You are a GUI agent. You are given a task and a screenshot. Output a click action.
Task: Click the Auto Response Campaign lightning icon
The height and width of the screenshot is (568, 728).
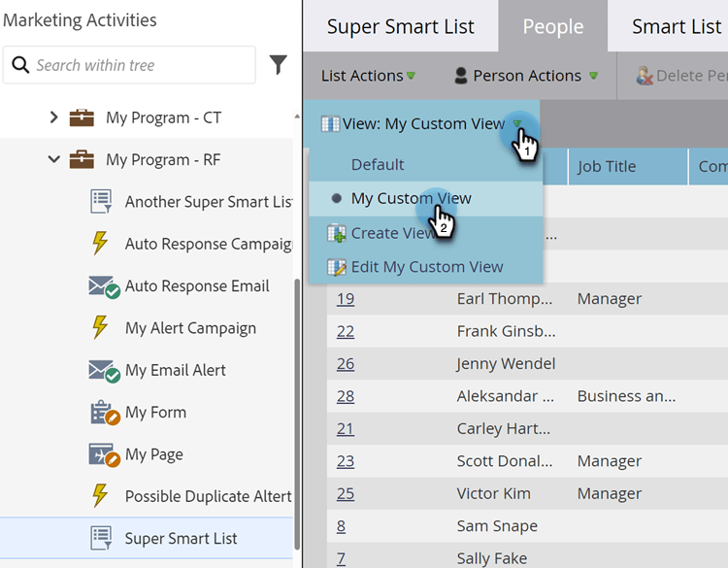click(99, 244)
